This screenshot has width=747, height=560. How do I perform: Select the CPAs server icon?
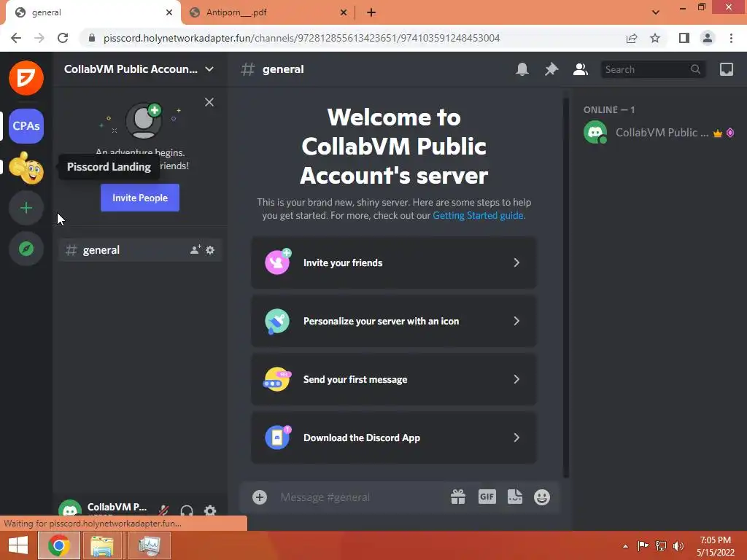click(26, 125)
